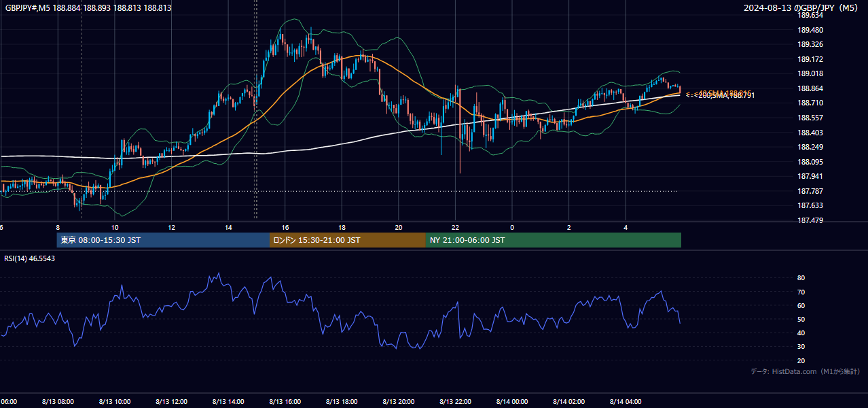This screenshot has height=408, width=868.
Task: Click hour tick 12 under price chart
Action: pos(171,227)
